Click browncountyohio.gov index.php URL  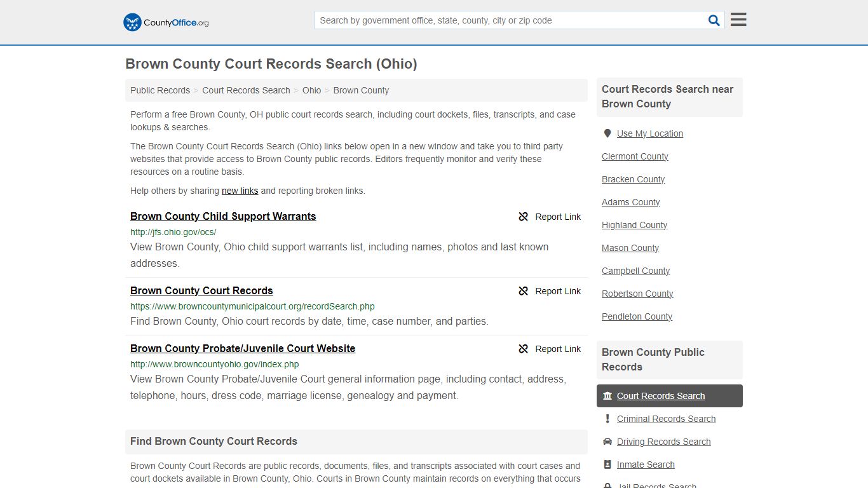(214, 364)
